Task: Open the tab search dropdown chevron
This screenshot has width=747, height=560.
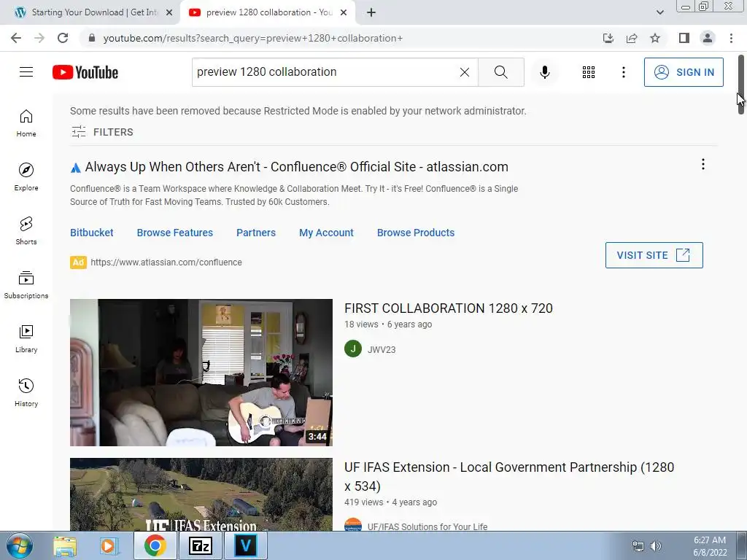Action: (x=659, y=12)
